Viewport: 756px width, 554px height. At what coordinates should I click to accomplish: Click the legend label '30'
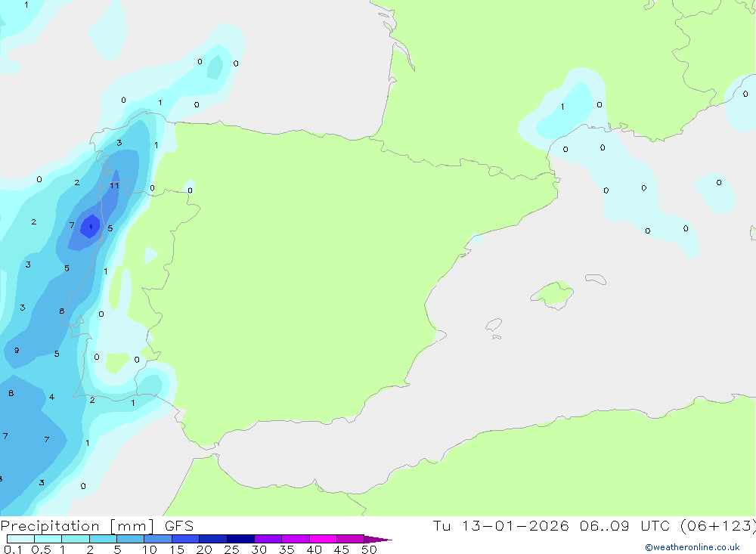(259, 549)
